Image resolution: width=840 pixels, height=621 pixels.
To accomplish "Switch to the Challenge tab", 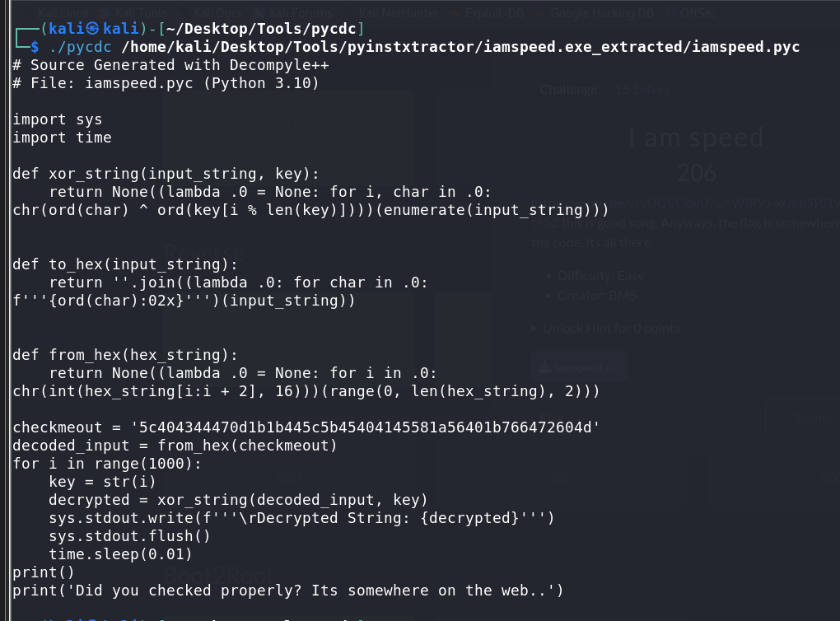I will [568, 90].
